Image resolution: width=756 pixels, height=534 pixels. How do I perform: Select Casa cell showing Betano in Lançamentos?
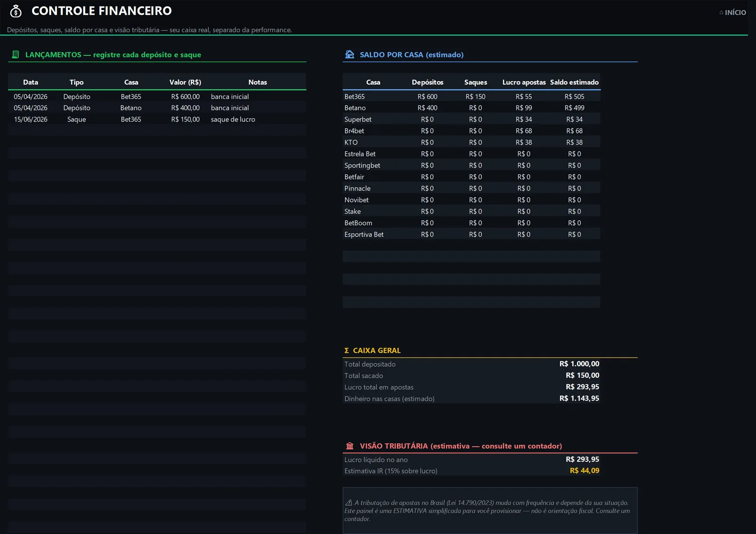point(131,108)
